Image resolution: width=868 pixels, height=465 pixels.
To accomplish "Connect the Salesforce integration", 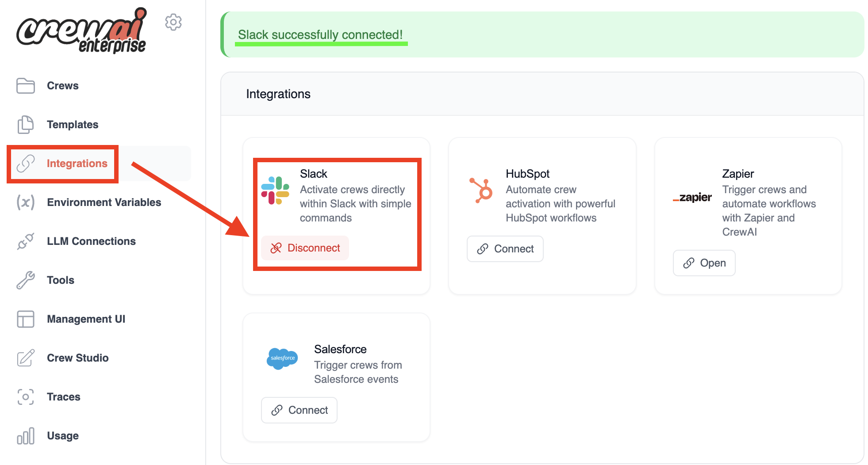I will pyautogui.click(x=299, y=410).
